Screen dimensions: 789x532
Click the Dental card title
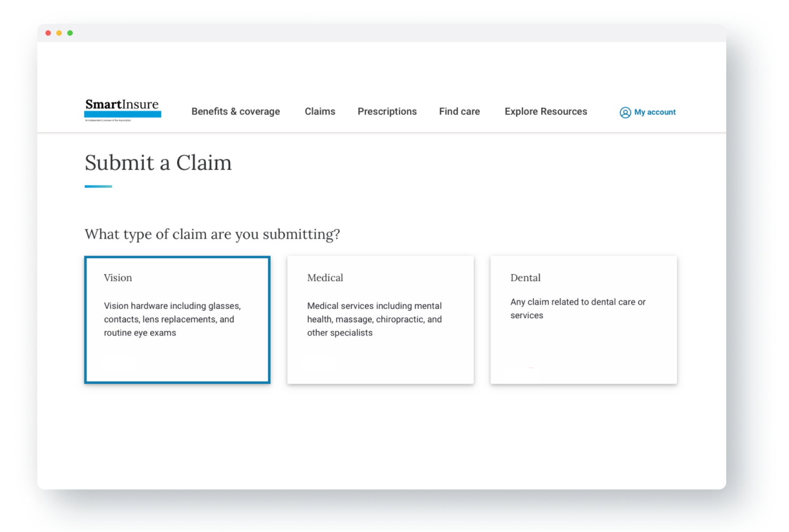pos(525,277)
